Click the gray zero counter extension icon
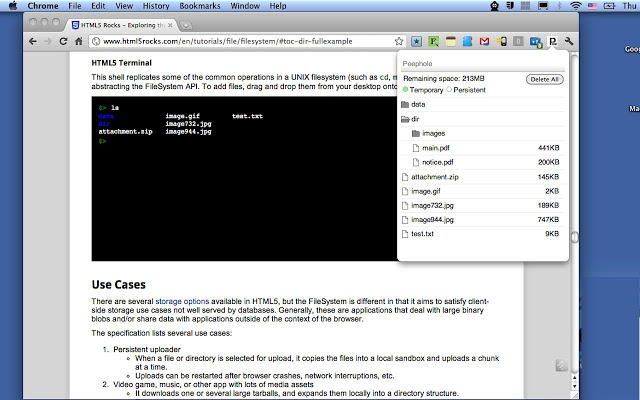 point(518,41)
